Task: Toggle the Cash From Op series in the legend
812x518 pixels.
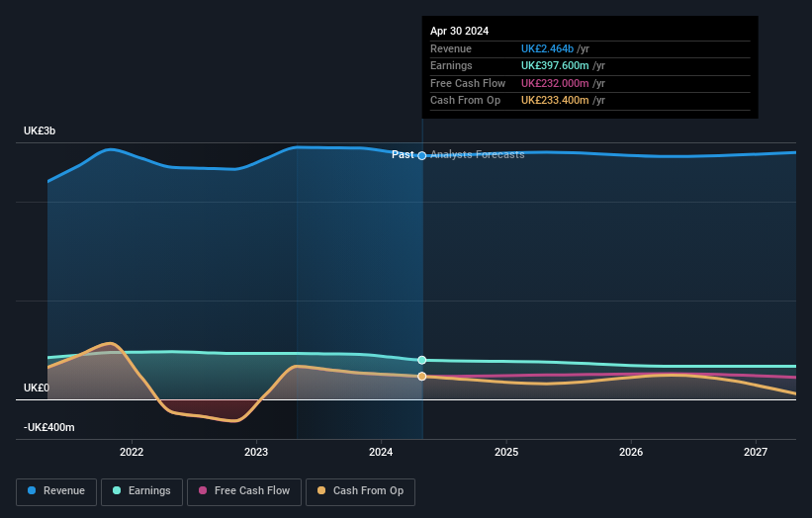Action: 360,491
